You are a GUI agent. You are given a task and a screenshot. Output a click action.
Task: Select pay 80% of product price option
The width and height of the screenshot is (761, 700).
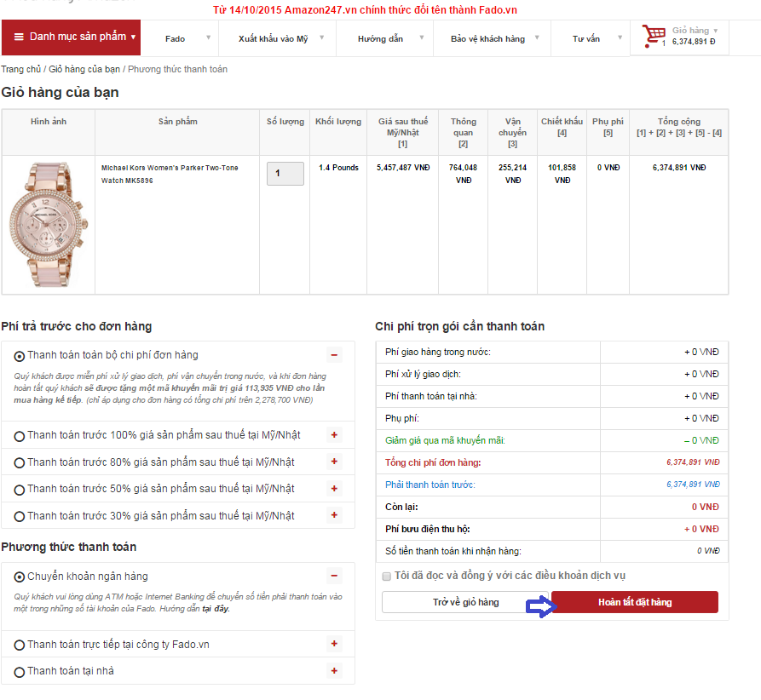click(20, 463)
